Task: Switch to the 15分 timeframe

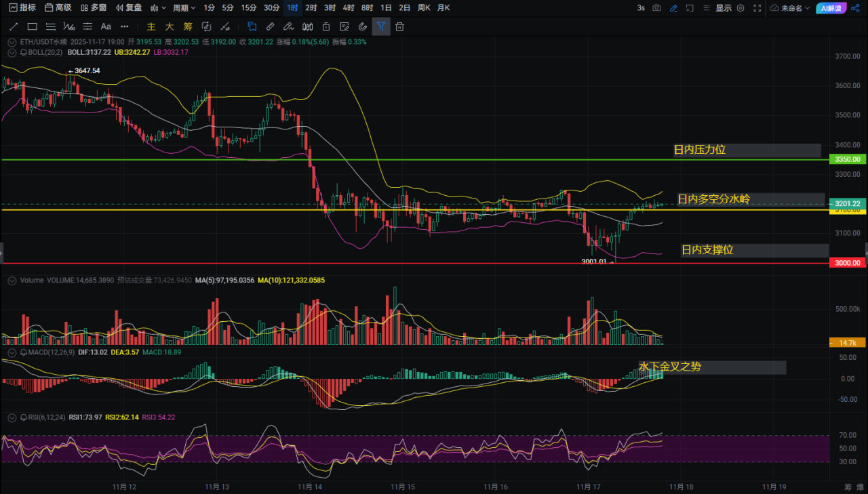Action: pyautogui.click(x=249, y=8)
